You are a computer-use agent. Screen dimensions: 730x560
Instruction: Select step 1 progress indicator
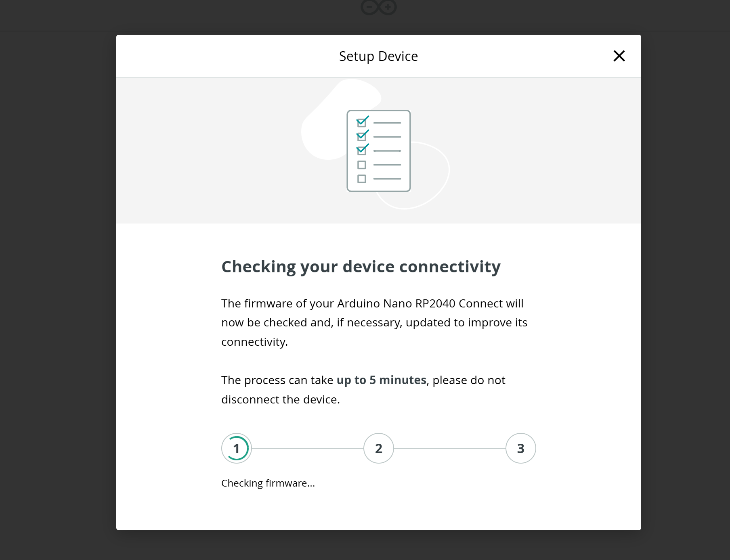point(237,448)
